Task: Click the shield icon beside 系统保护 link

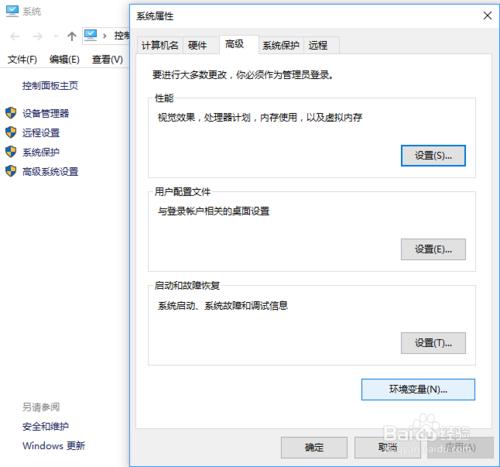Action: coord(11,152)
